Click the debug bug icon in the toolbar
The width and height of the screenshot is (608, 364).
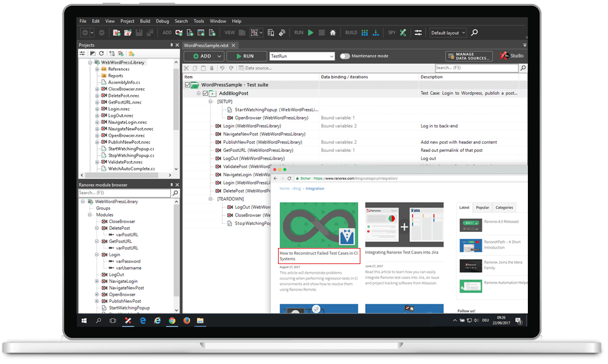pyautogui.click(x=333, y=33)
